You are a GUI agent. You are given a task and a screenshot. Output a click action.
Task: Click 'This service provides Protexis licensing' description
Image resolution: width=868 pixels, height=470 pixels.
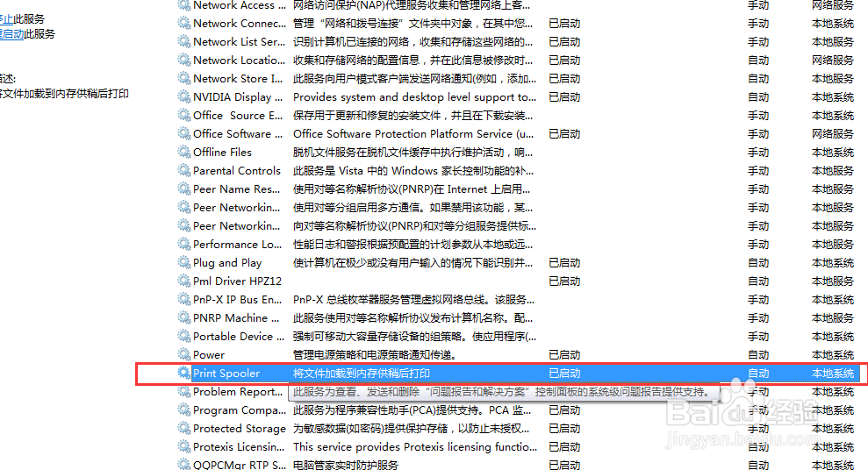pos(415,447)
